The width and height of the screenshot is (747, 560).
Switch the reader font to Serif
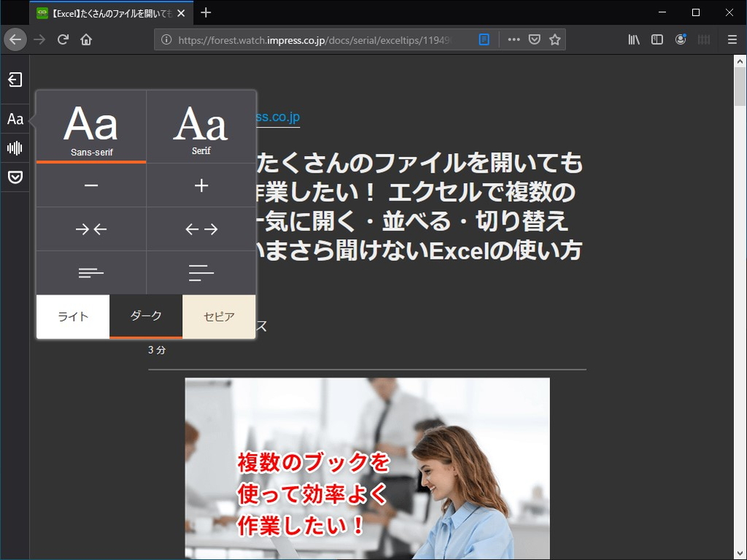click(201, 125)
